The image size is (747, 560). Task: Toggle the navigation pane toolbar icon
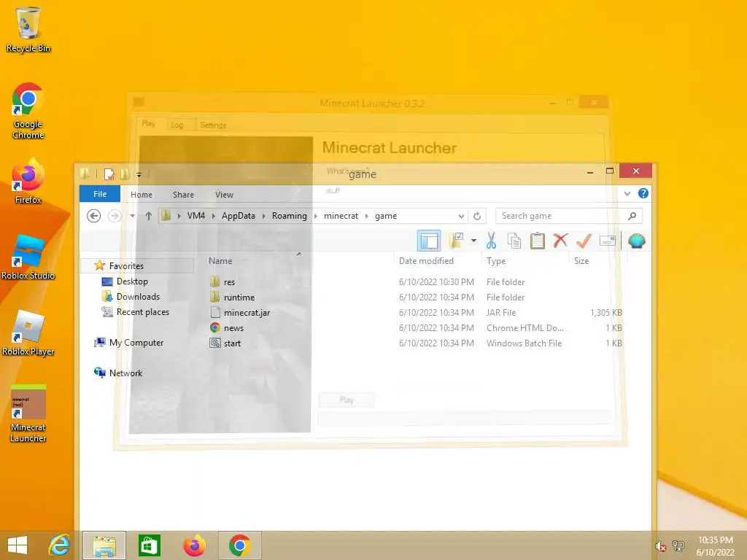429,241
